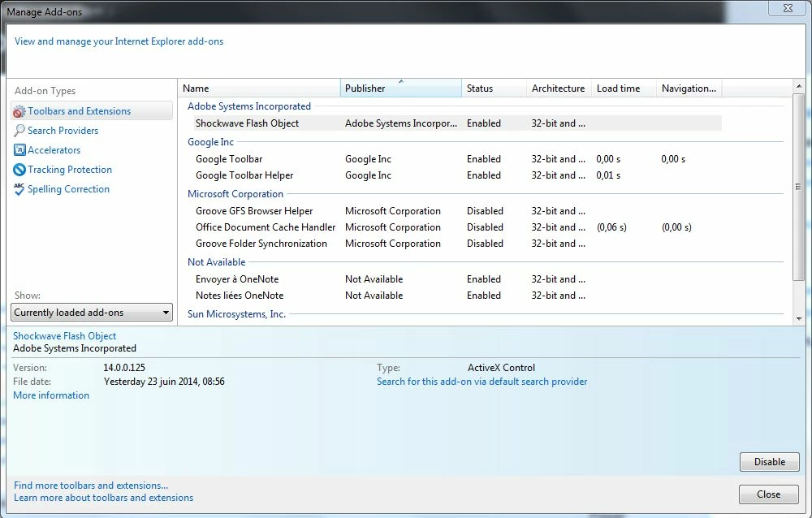Select the Envoyer à OneNote add-on

click(237, 279)
